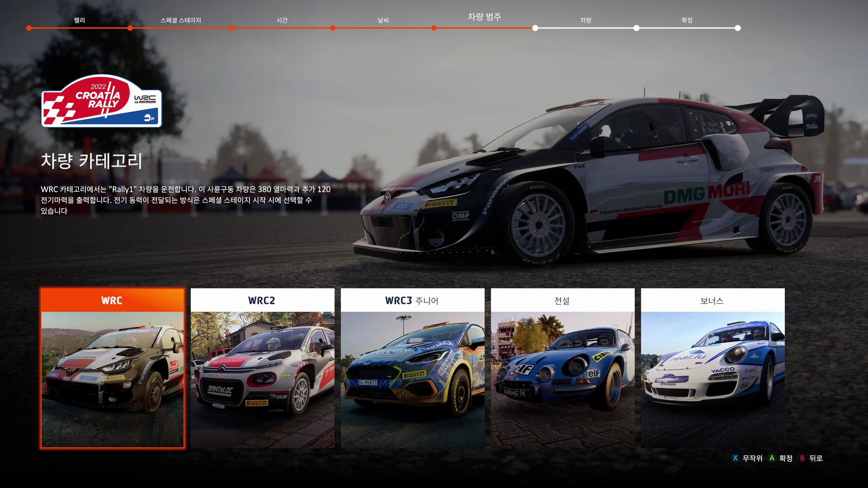Viewport: 868px width, 488px height.
Task: Click the 차량 범주 current step label
Action: [x=484, y=17]
